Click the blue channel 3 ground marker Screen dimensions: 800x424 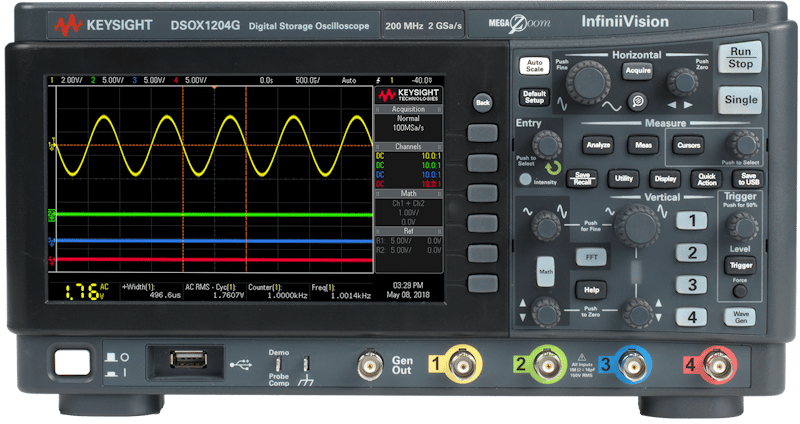52,241
